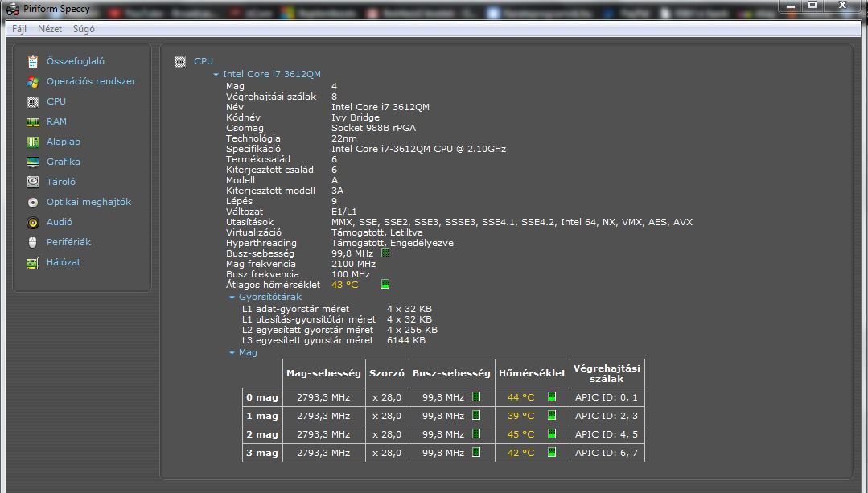Open Optikai meghajtók section link
The height and width of the screenshot is (493, 868).
88,202
